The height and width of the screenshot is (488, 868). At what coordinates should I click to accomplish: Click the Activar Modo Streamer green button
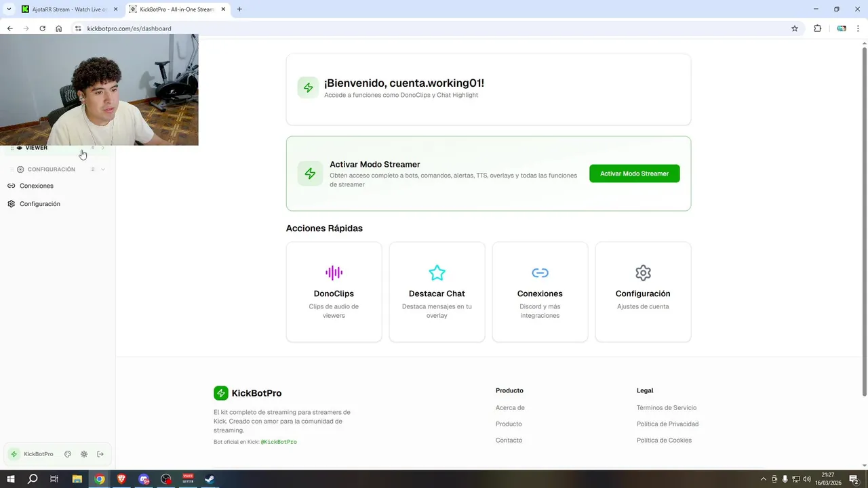[634, 174]
